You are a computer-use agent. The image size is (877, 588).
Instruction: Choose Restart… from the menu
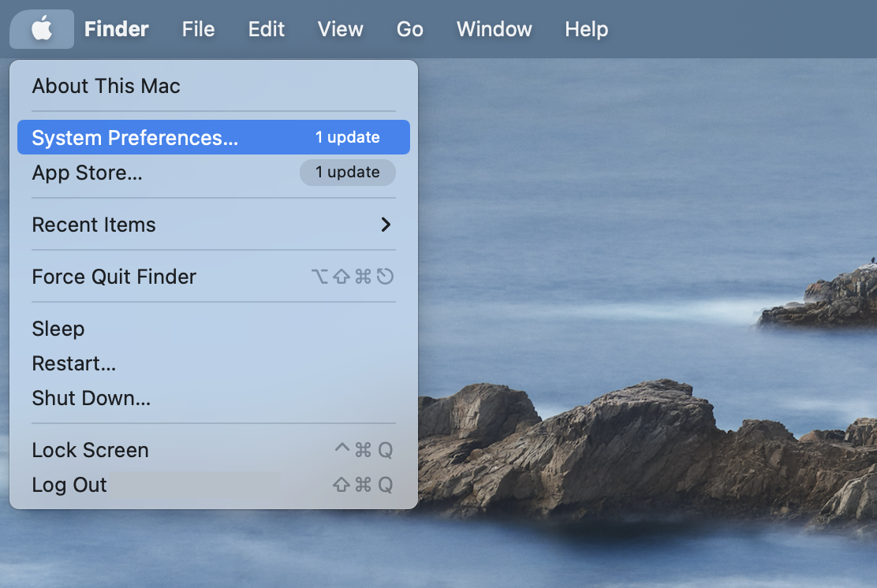214,363
